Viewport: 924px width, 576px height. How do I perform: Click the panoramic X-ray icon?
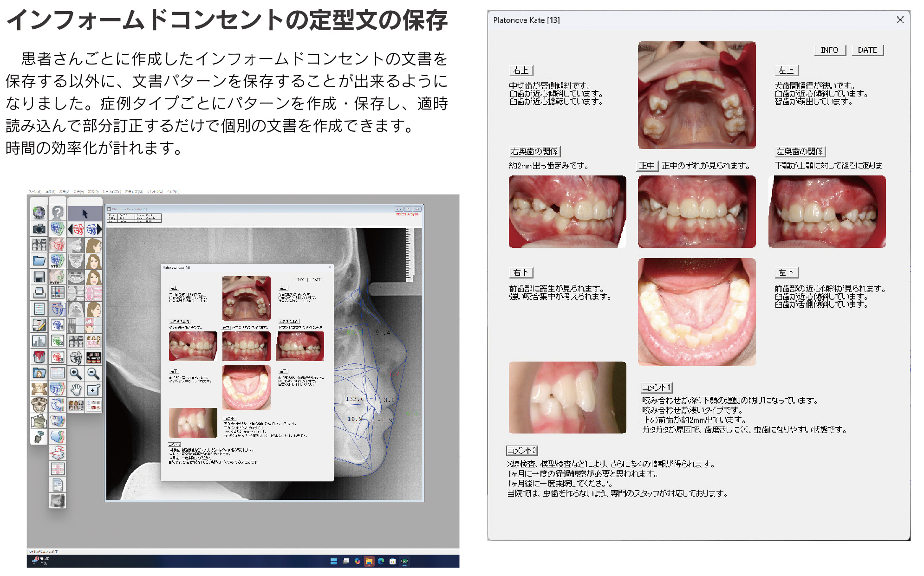(x=76, y=277)
